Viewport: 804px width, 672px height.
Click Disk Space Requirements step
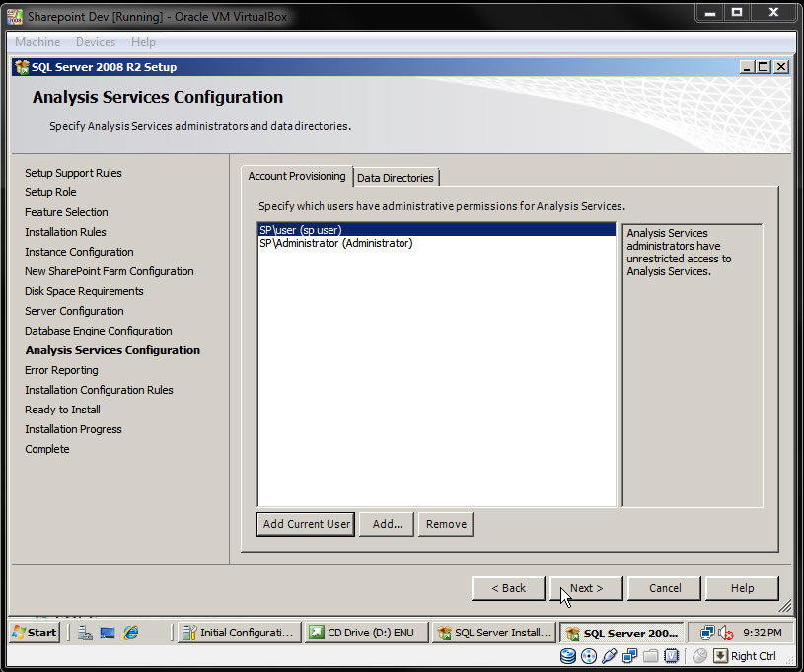pyautogui.click(x=84, y=291)
